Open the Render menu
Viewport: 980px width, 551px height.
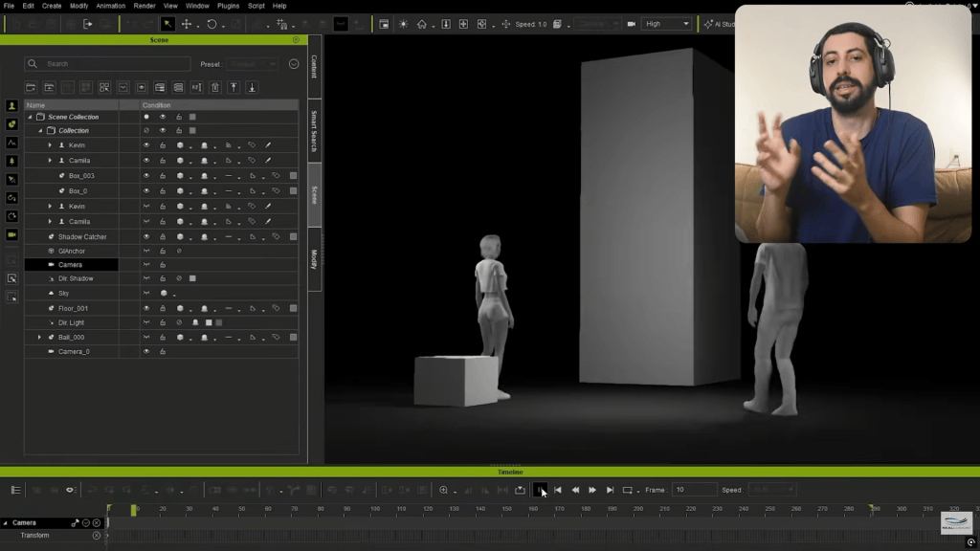(x=145, y=6)
